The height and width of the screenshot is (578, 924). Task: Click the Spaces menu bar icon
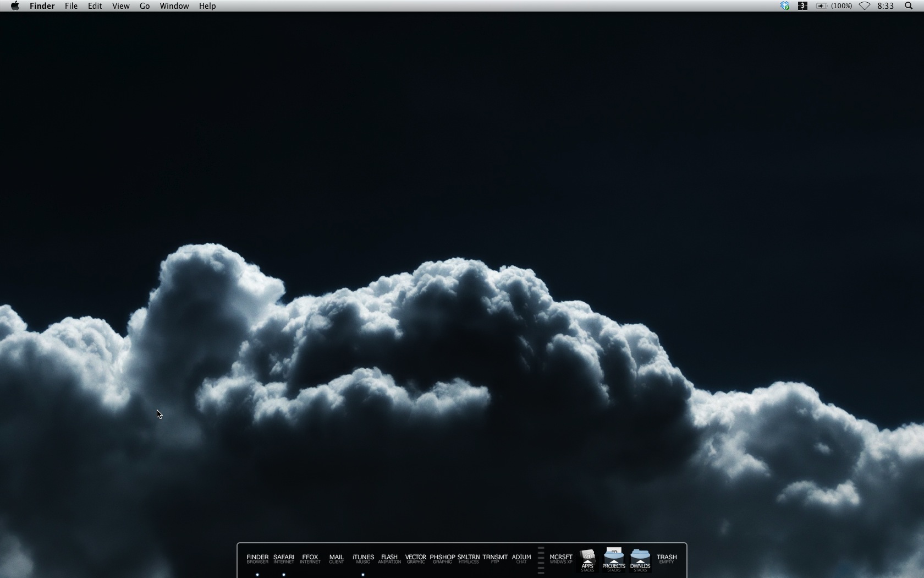click(802, 6)
